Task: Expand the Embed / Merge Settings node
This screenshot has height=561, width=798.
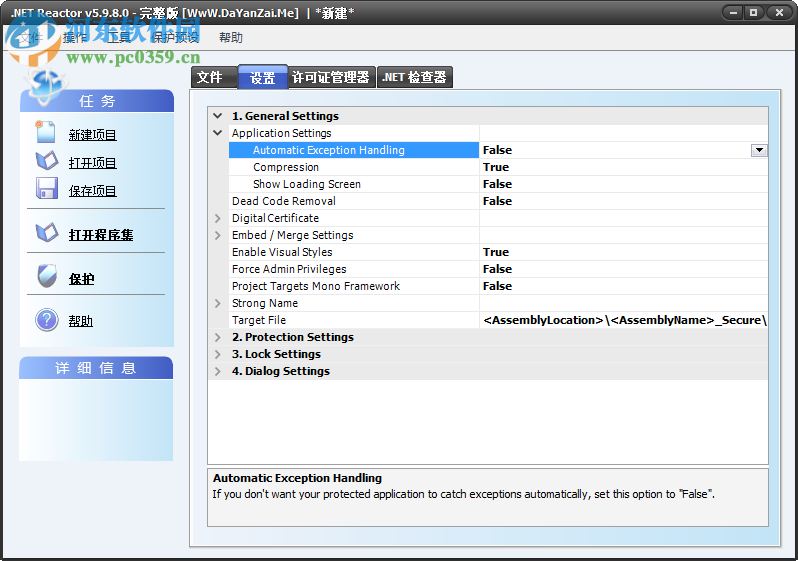Action: coord(218,235)
